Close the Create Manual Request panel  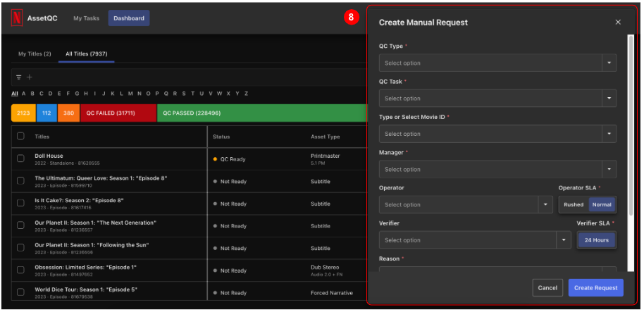click(618, 22)
